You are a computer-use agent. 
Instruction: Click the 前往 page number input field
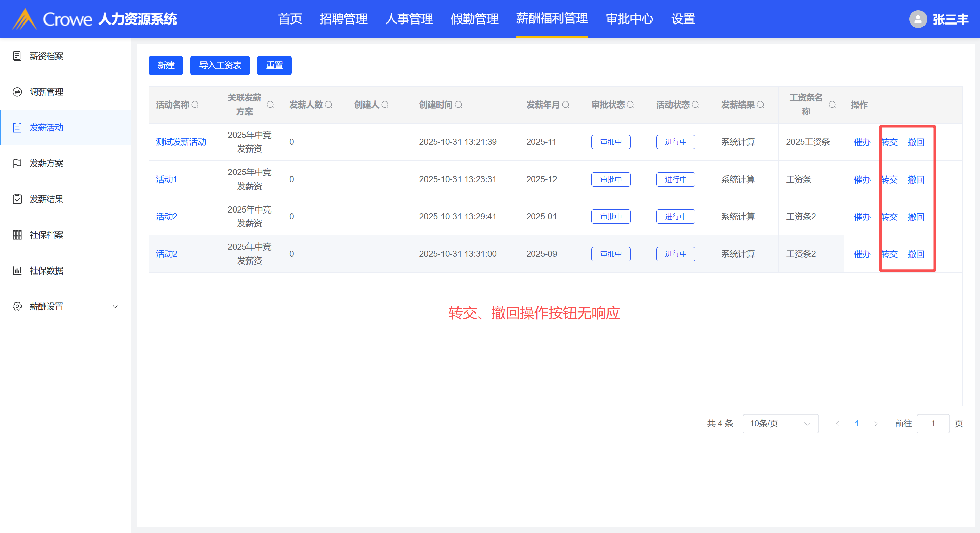pyautogui.click(x=933, y=424)
